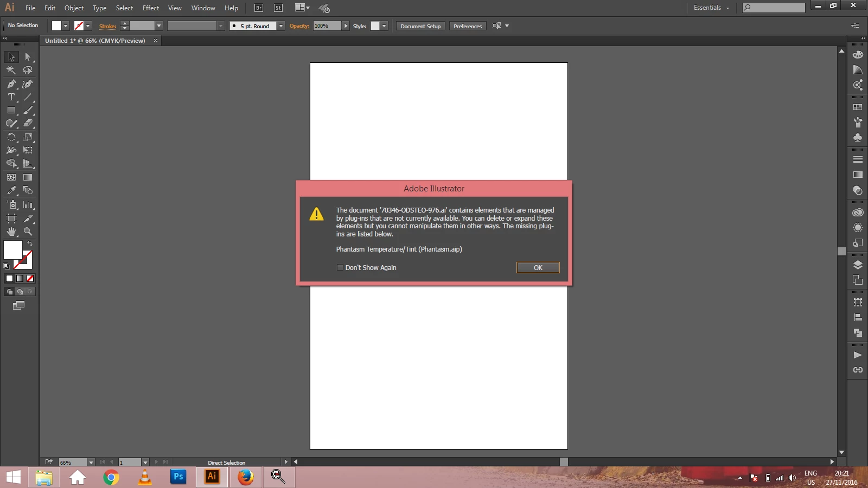The width and height of the screenshot is (868, 488).
Task: Check the Don't Show Again checkbox
Action: coord(340,267)
